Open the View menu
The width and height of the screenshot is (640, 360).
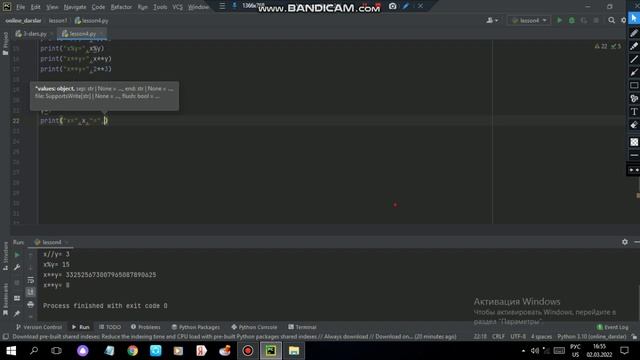pos(52,7)
